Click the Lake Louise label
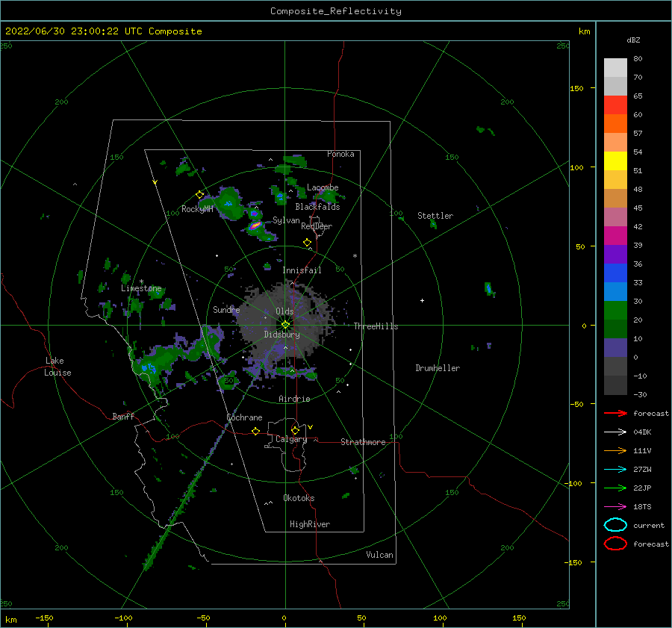Viewport: 672px width, 628px height. (57, 367)
